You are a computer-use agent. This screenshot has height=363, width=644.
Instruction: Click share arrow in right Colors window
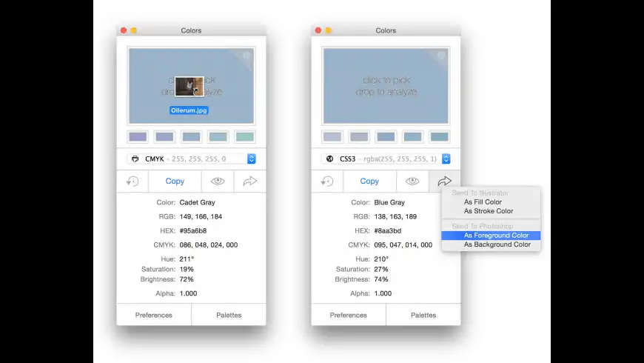pyautogui.click(x=444, y=181)
